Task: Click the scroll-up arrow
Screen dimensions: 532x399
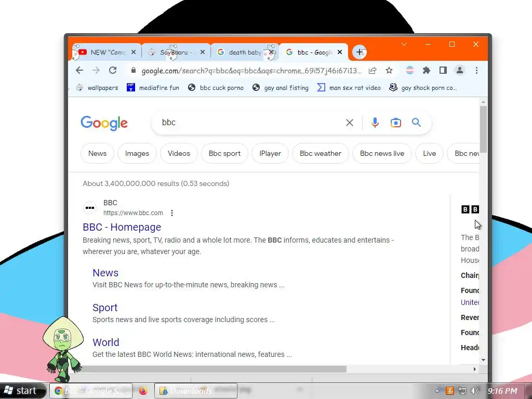Action: (x=483, y=102)
